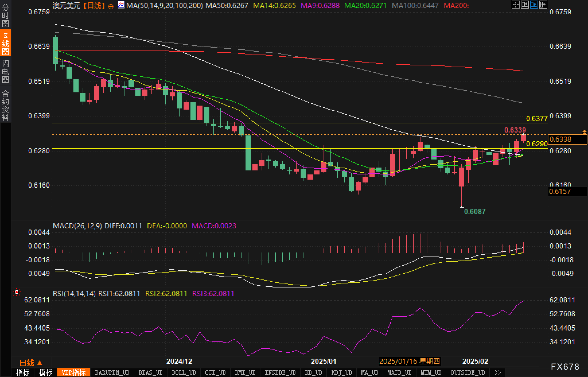Apply the MACD_UD indicator
This screenshot has width=588, height=377.
click(x=399, y=372)
